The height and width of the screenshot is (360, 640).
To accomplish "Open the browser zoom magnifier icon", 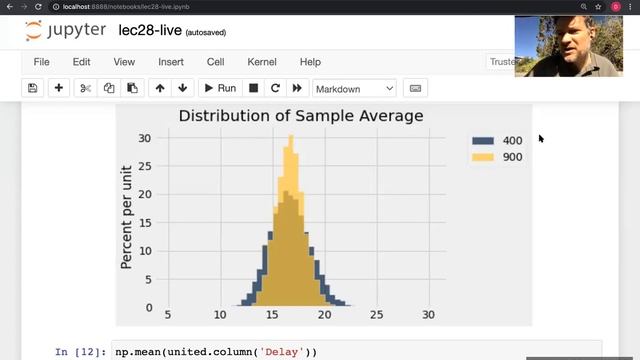I will pos(584,7).
